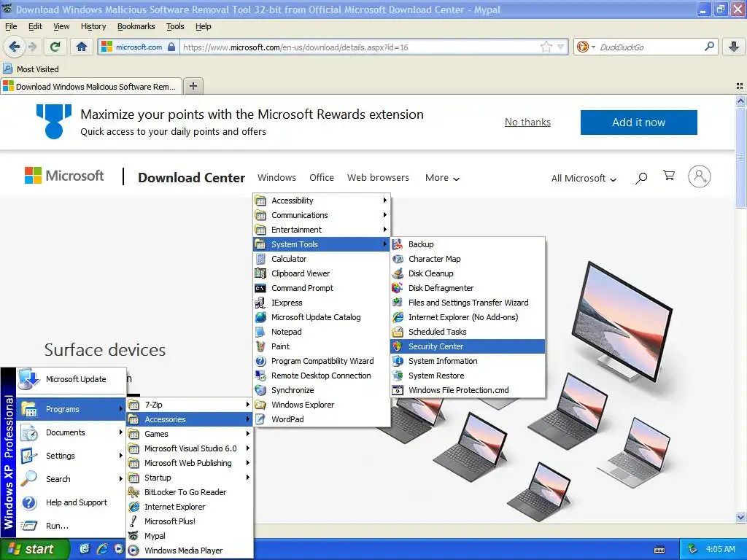Click the page vertical scrollbar thumb

pos(740,157)
